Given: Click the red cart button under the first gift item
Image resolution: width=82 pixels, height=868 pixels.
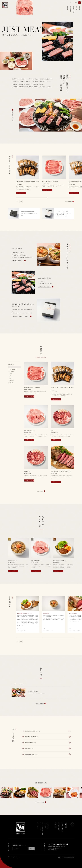Looking at the screenshot, I should coord(21,193).
